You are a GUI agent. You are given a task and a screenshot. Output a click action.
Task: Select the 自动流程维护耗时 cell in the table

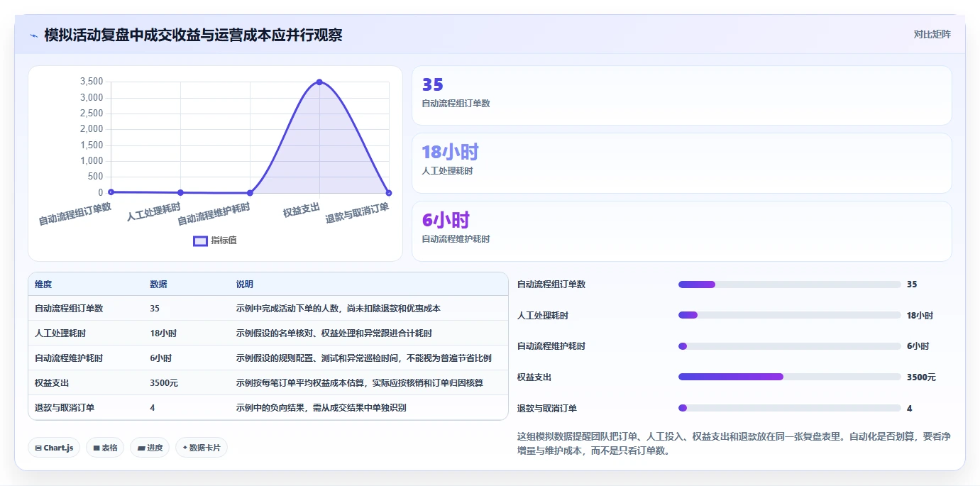(69, 358)
